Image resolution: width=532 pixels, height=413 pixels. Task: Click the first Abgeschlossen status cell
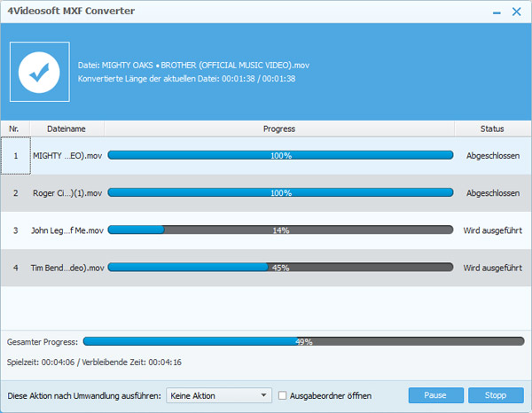click(492, 155)
